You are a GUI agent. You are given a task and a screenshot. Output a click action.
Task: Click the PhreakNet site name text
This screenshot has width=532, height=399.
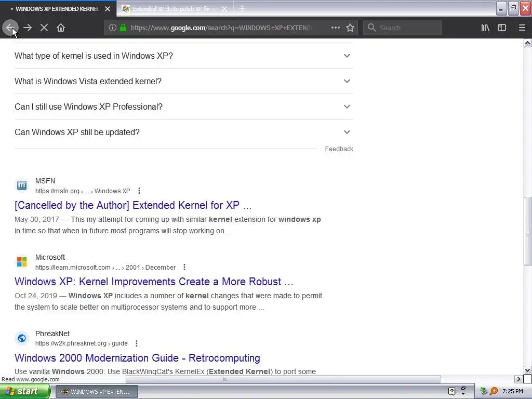coord(52,334)
